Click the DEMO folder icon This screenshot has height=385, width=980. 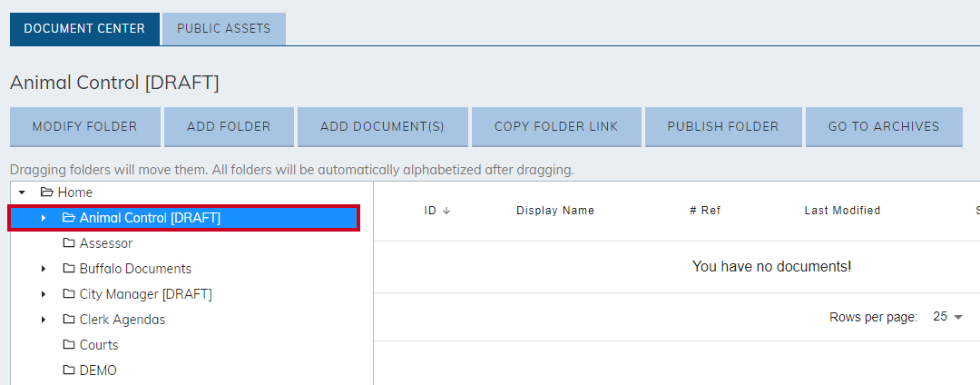[x=69, y=370]
